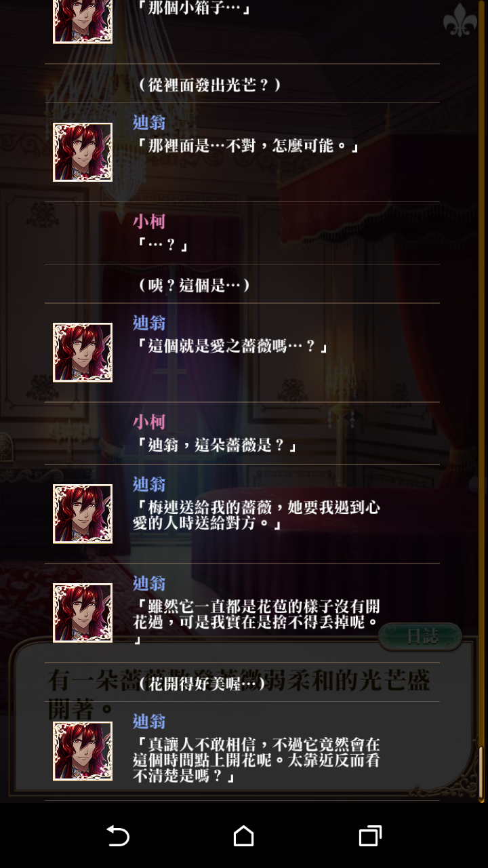Click the blue 迪翁 name above 這個就是愛之薔薇嗎
Screen dimensions: 488x868
(x=149, y=322)
